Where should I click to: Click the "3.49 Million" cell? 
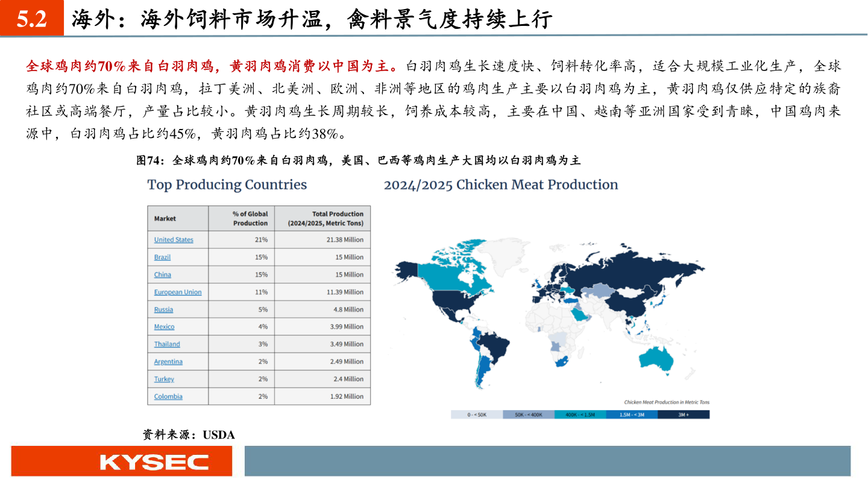[322, 344]
